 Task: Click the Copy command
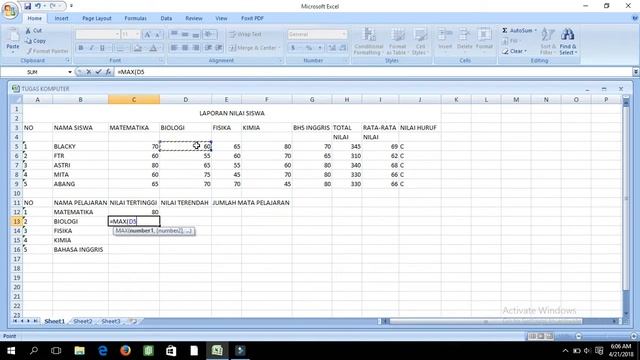[x=35, y=41]
